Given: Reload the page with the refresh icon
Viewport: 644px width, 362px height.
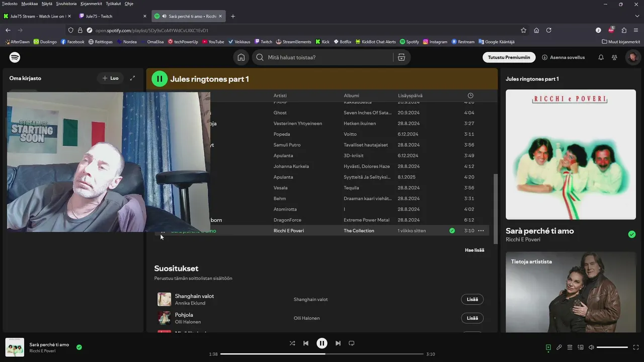Looking at the screenshot, I should coord(549,30).
